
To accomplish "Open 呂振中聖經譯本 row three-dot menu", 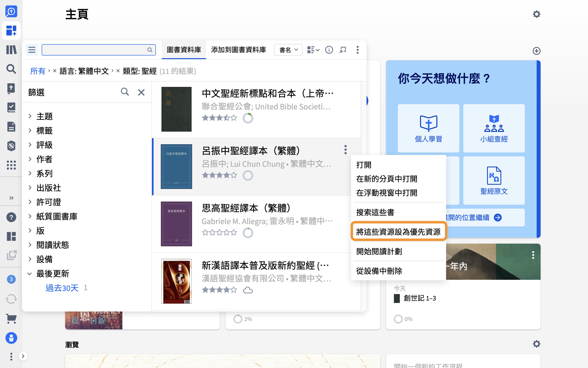I will (345, 150).
